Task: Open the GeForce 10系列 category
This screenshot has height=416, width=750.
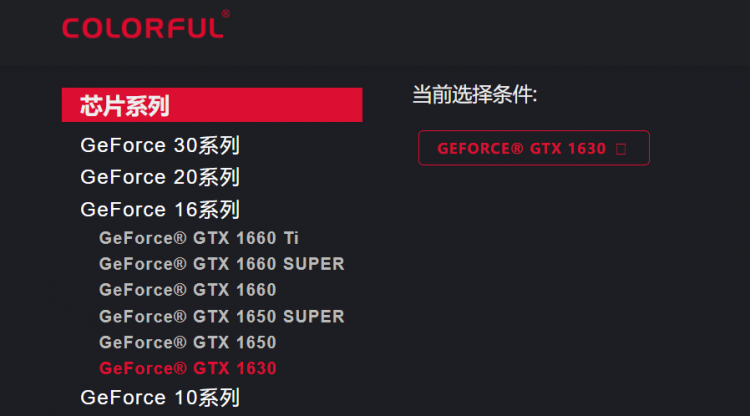Action: (x=159, y=398)
